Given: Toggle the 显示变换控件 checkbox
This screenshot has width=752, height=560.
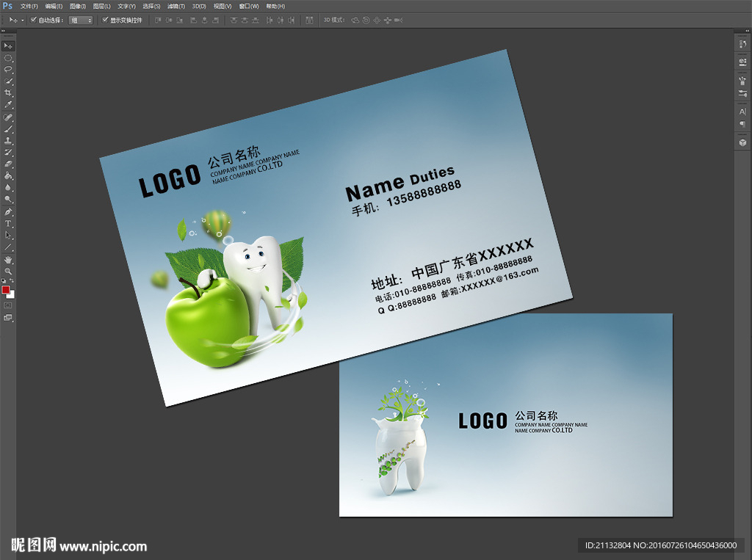Looking at the screenshot, I should 105,20.
